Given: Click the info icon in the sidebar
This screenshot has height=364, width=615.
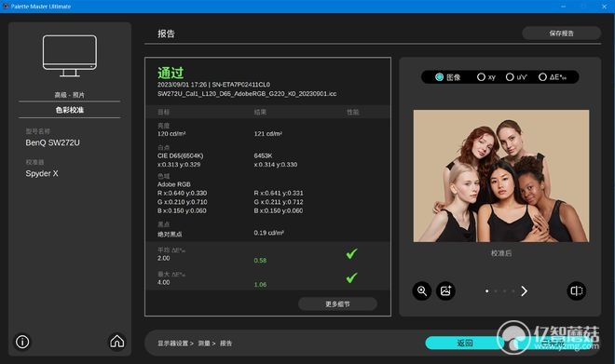Looking at the screenshot, I should coord(22,342).
